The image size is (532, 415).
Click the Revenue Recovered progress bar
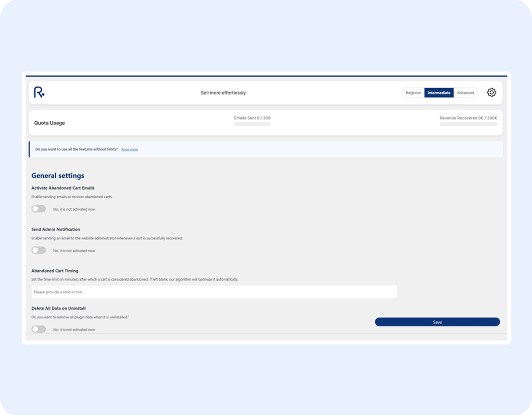click(x=468, y=124)
